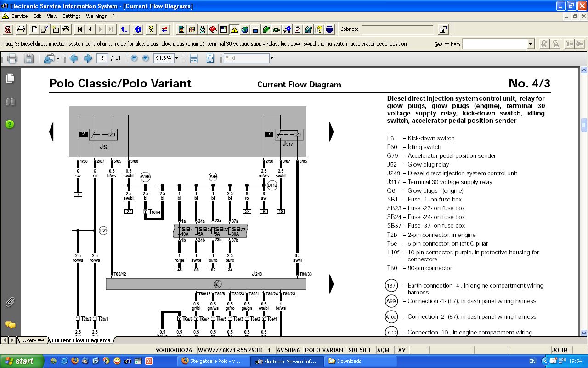588x368 pixels.
Task: Open the Find options dropdown arrow
Action: tap(271, 58)
